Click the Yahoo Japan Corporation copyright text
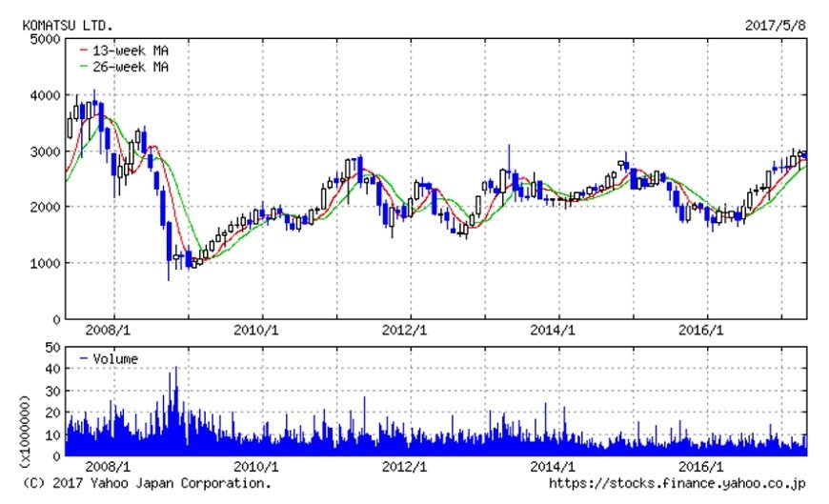The height and width of the screenshot is (504, 829). pyautogui.click(x=146, y=484)
